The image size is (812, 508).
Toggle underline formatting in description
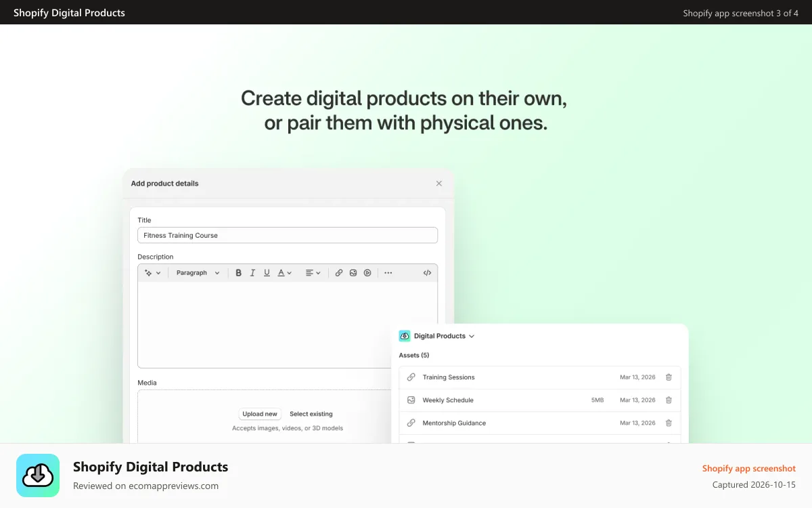pos(267,273)
